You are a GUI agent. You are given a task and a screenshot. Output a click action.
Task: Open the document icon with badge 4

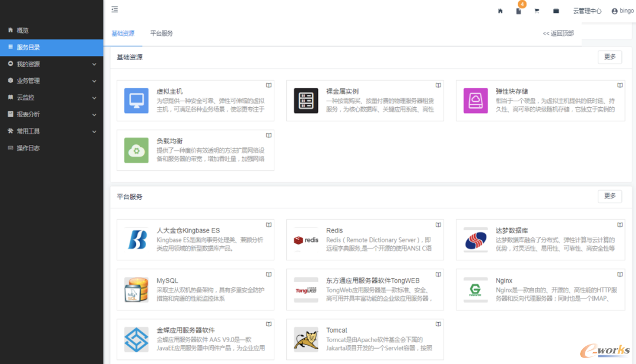(x=518, y=11)
